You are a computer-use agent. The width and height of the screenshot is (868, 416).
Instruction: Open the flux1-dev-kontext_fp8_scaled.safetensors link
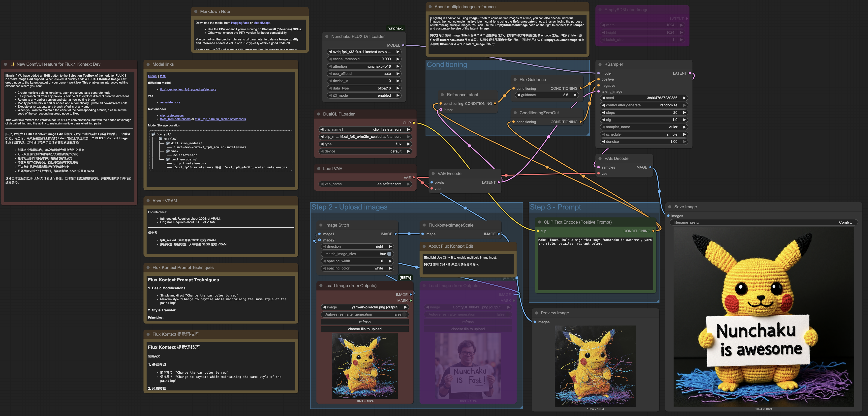tap(188, 89)
